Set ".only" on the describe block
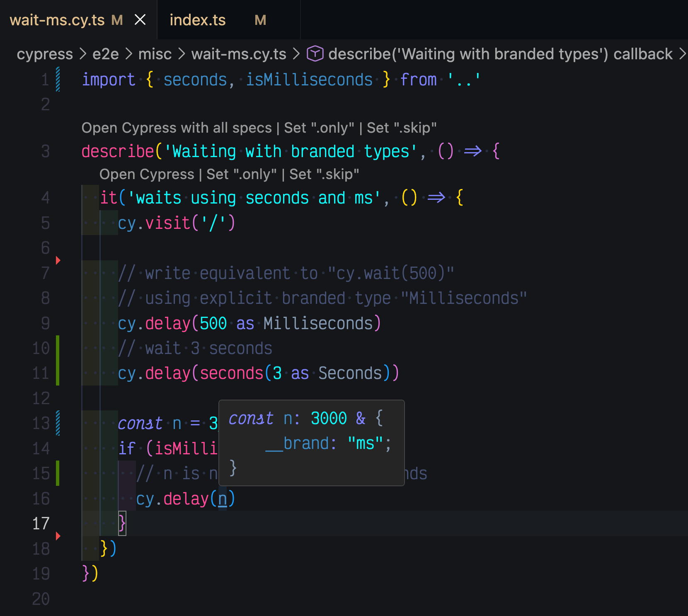The image size is (688, 616). pyautogui.click(x=319, y=128)
